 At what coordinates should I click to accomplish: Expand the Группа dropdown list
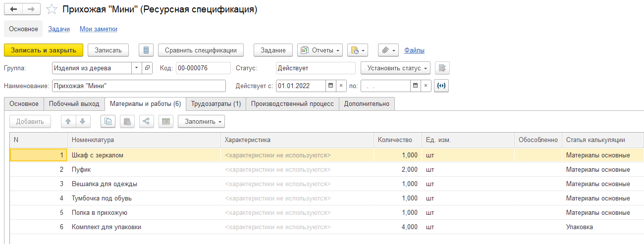[136, 68]
